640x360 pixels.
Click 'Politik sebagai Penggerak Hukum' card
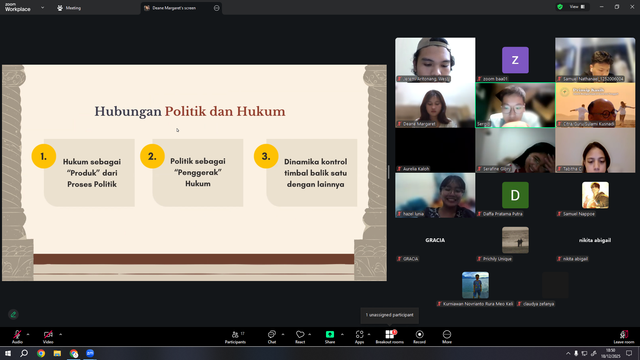click(x=198, y=173)
